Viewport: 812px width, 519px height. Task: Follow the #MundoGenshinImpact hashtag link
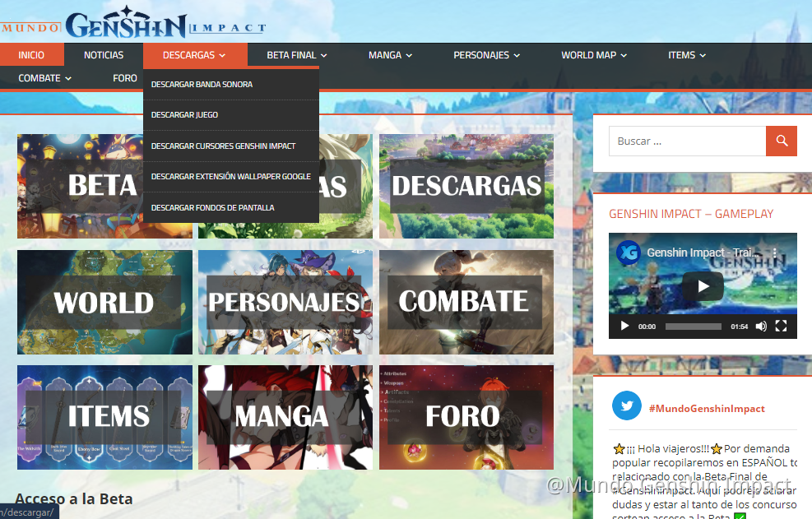coord(708,407)
